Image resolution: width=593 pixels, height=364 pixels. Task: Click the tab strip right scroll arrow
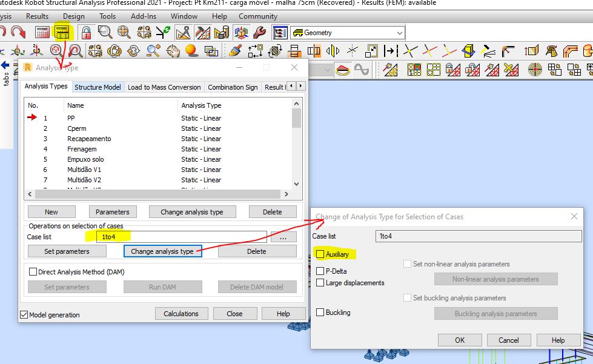point(300,86)
